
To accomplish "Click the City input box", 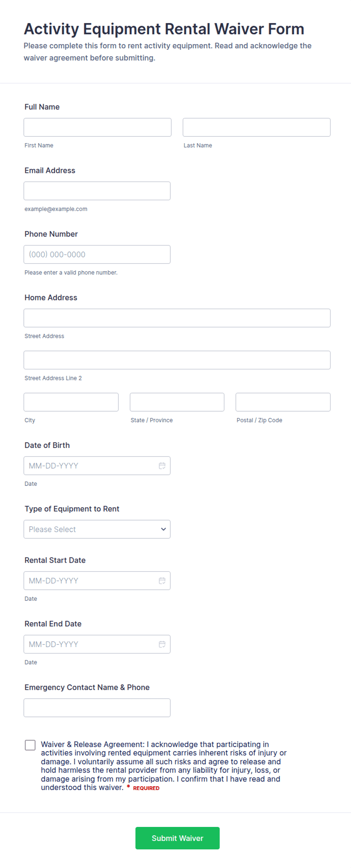I will click(71, 402).
